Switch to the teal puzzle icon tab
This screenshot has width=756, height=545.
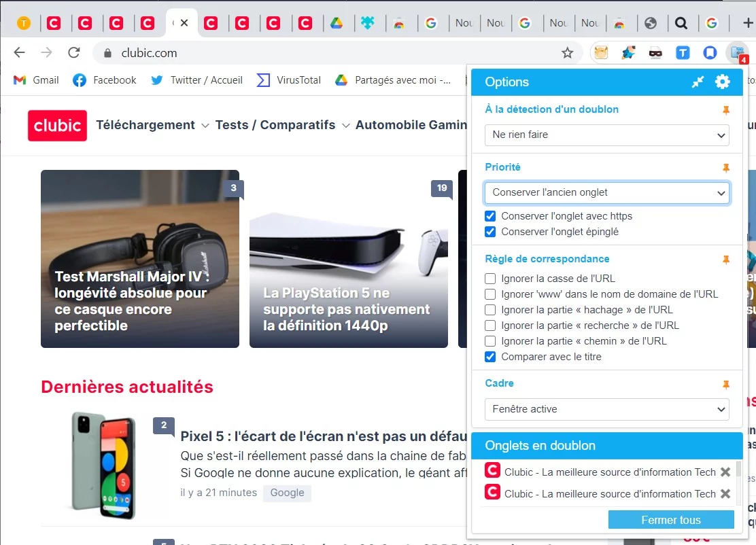pyautogui.click(x=368, y=22)
